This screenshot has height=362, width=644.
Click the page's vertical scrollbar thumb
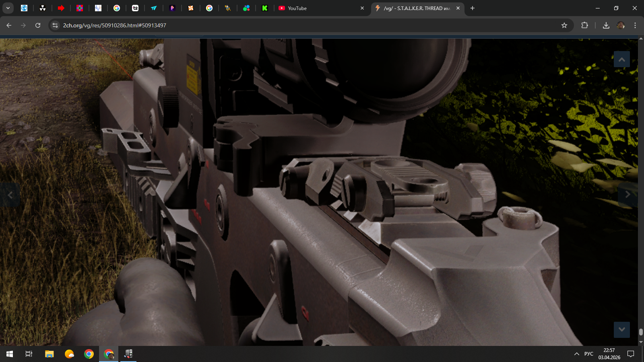(x=641, y=332)
